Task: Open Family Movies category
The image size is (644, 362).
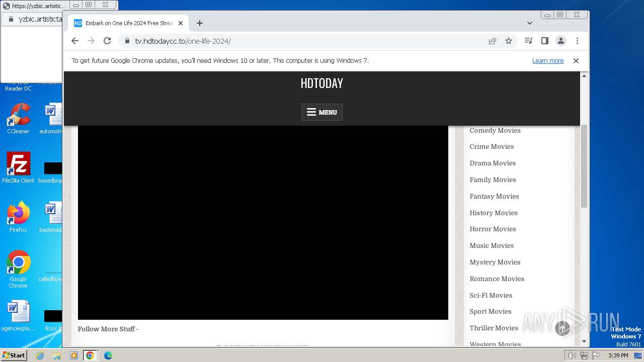Action: (493, 179)
